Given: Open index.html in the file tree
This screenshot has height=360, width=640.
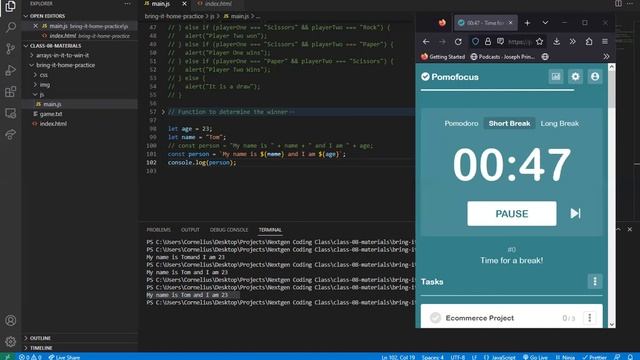Looking at the screenshot, I should point(53,124).
